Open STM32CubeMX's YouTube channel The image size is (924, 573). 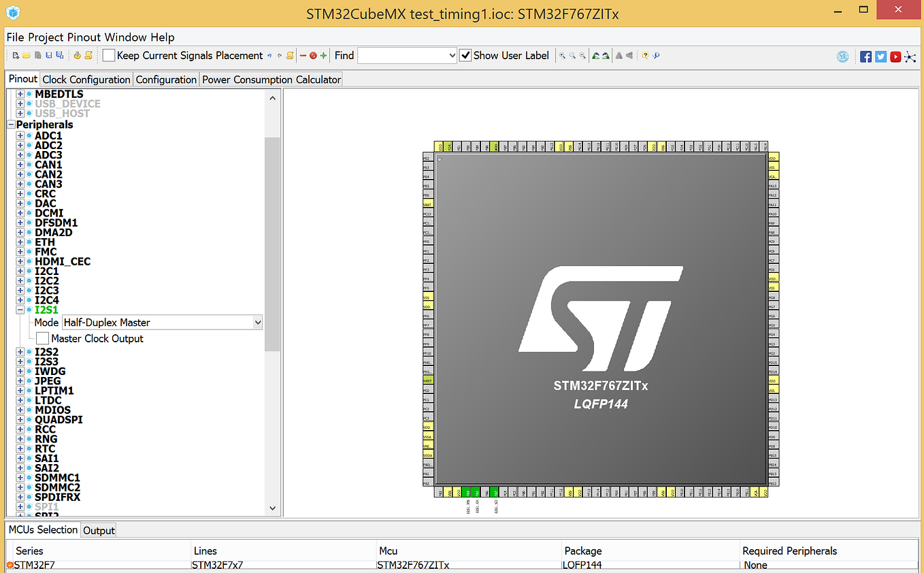coord(895,56)
